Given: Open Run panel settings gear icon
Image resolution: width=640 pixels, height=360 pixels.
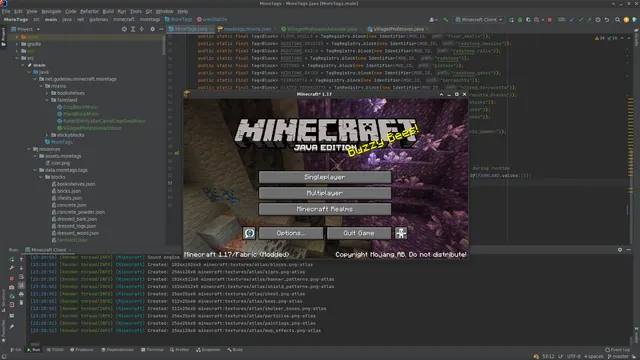Looking at the screenshot, I should pos(620,249).
